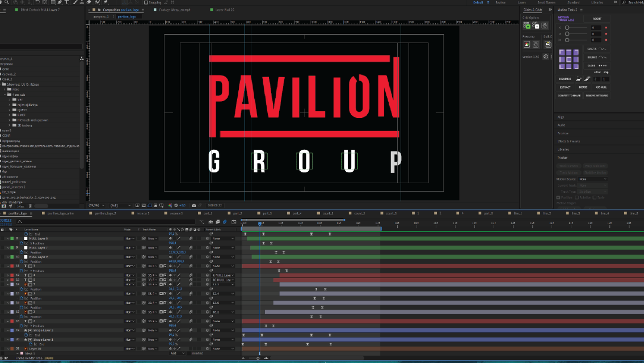Enable the Scale checkbox in Tracker
Screen dimensions: 644x363
[595, 197]
